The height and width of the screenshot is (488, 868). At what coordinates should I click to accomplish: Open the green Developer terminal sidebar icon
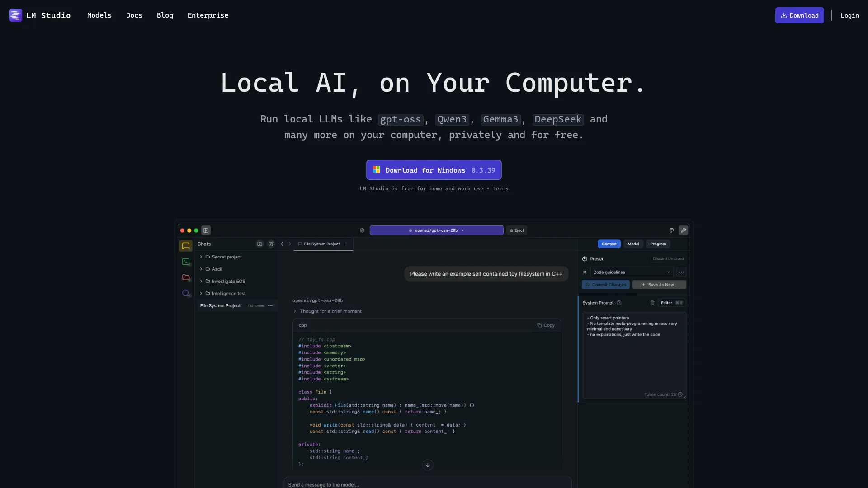click(x=186, y=262)
